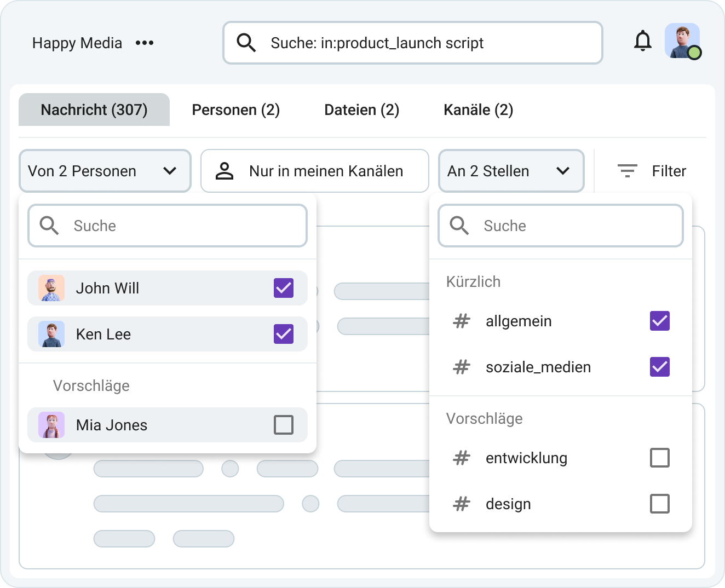Screen dimensions: 725x588
Task: Click the hashtag icon next to allgemein
Action: click(462, 321)
